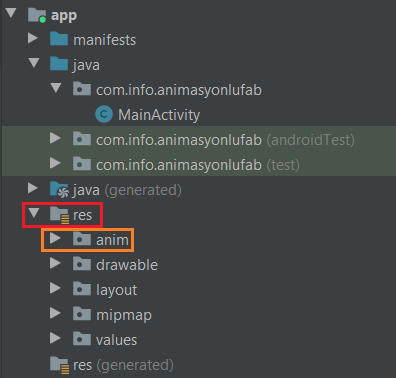
Task: Select the values label
Action: coord(116,340)
